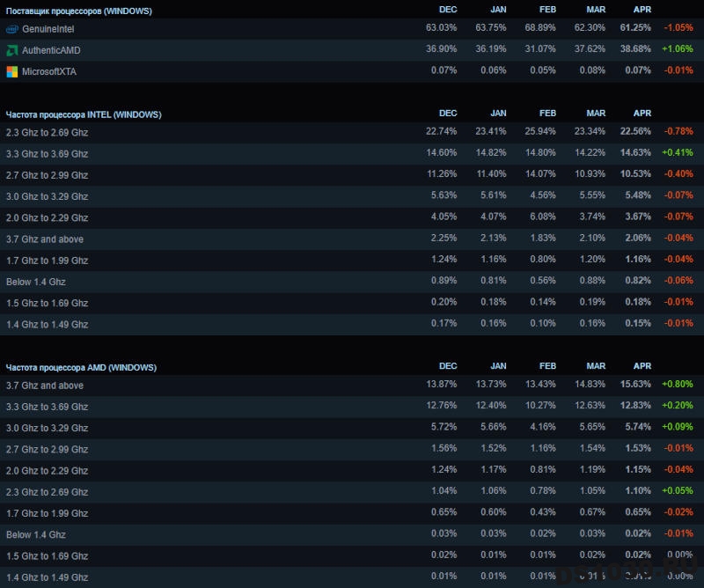Click the Intel 3.7 Ghz and above row
Viewport: 704px width, 588px height.
[352, 239]
